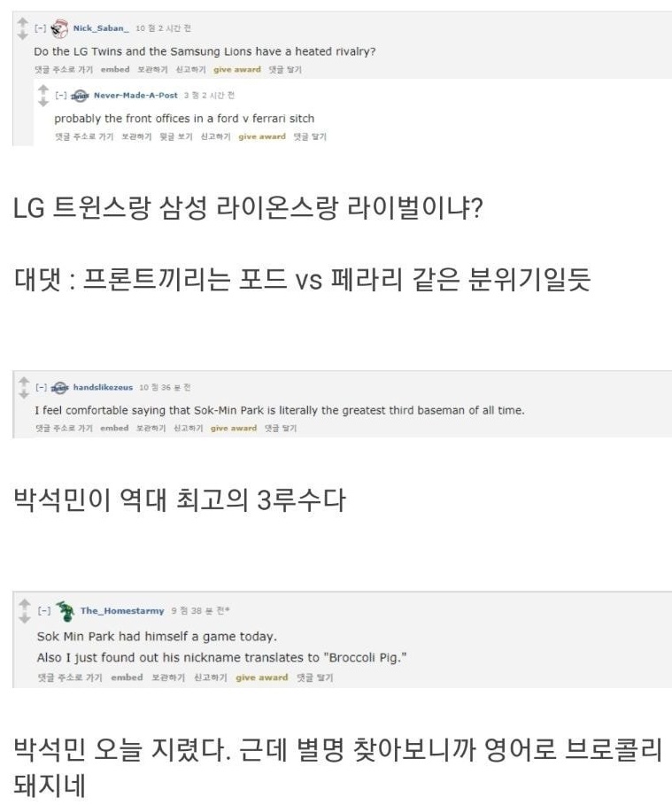Open The_Homestarmy user profile
672x805 pixels.
[122, 610]
